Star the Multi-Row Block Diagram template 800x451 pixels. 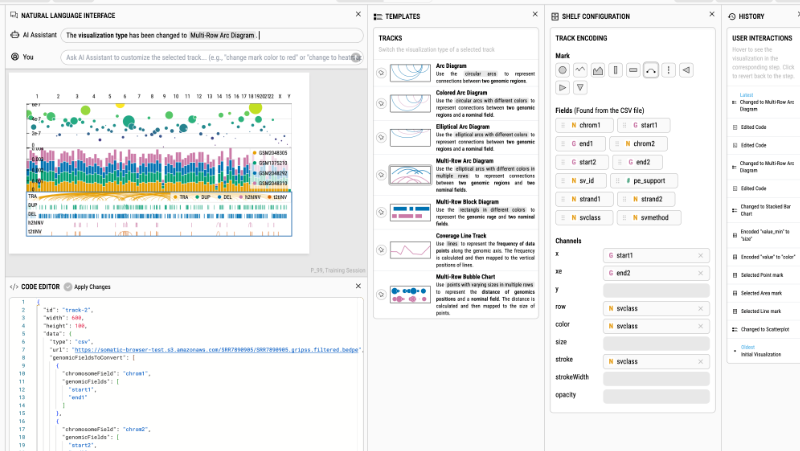coord(381,212)
